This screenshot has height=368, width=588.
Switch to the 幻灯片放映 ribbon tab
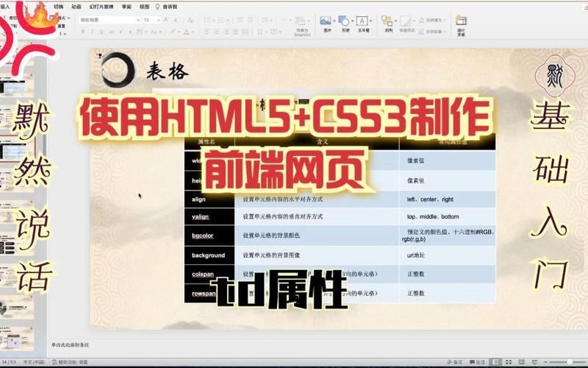(x=101, y=7)
